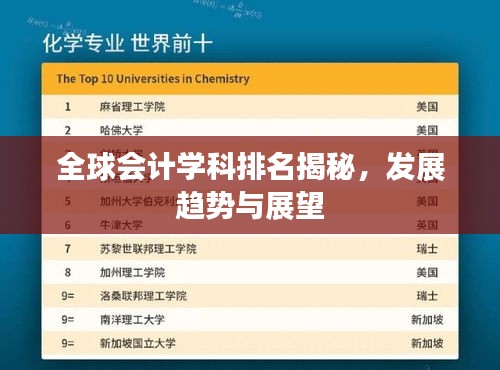The width and height of the screenshot is (500, 370).
Task: Click rank number 1 in table
Action: pyautogui.click(x=68, y=107)
